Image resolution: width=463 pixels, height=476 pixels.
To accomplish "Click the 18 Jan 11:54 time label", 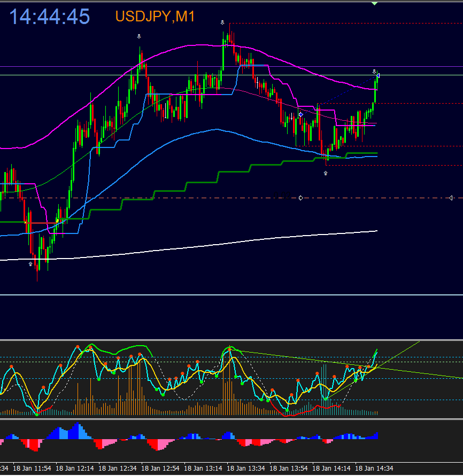I will 32,469.
